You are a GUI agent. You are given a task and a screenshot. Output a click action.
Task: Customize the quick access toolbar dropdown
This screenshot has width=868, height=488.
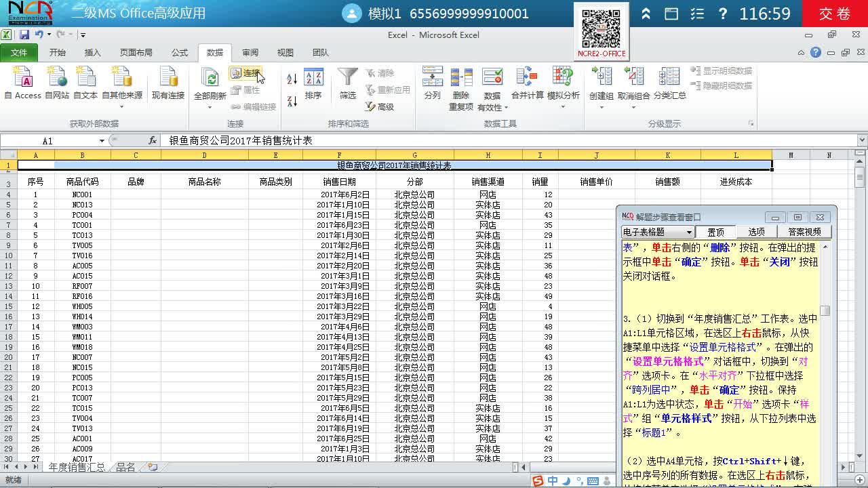83,35
